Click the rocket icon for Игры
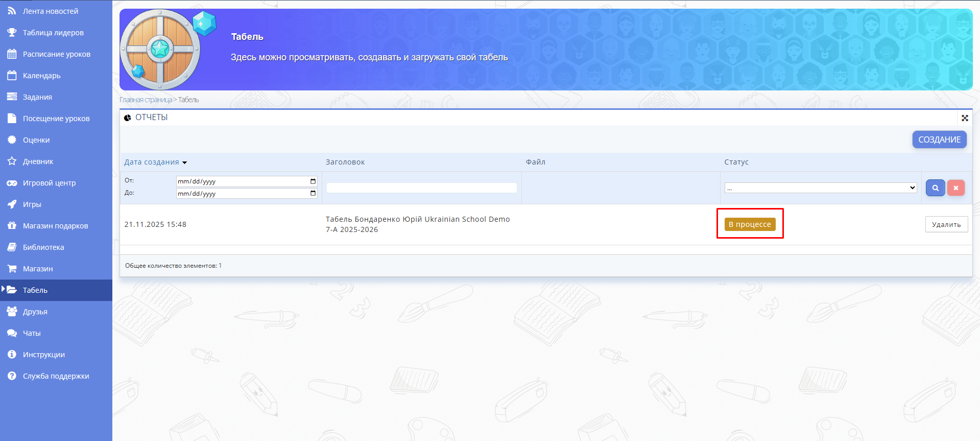 click(12, 204)
